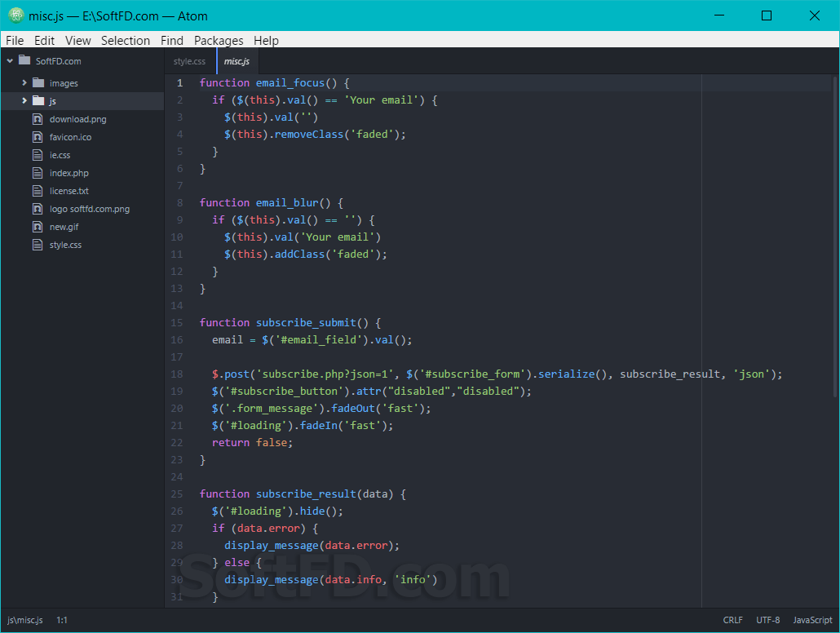This screenshot has height=633, width=840.
Task: Click the else keyword on line 29
Action: (x=237, y=563)
